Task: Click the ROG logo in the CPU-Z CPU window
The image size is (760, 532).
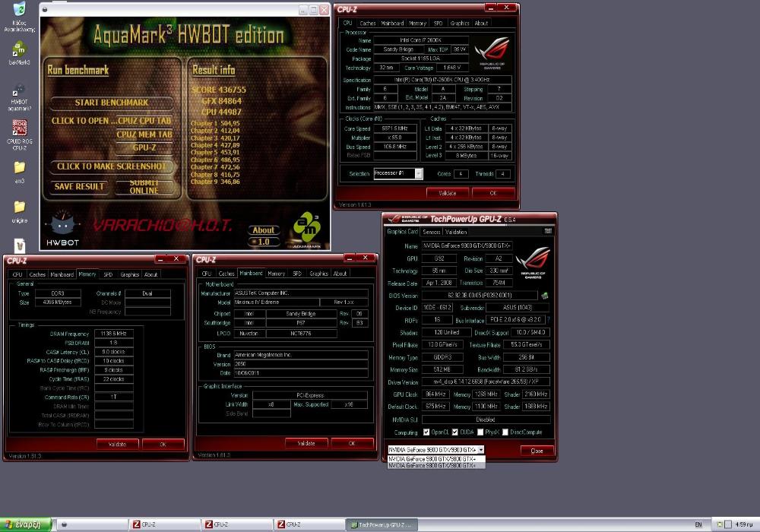Action: (x=492, y=52)
